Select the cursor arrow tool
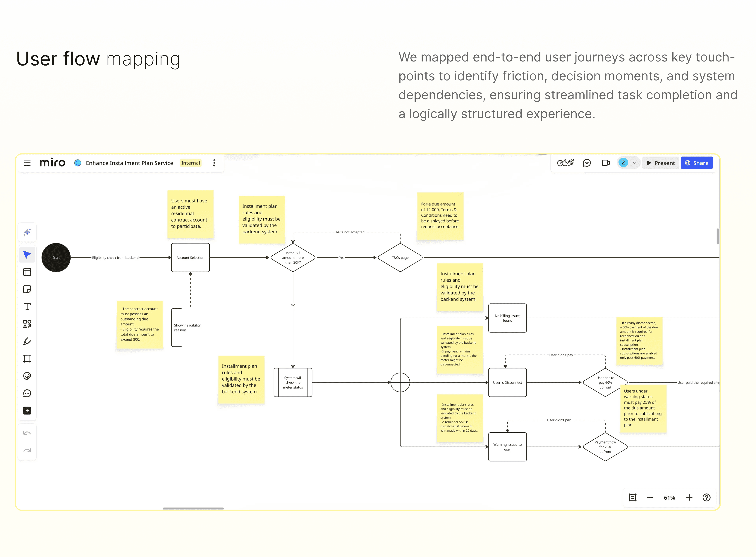 tap(27, 255)
